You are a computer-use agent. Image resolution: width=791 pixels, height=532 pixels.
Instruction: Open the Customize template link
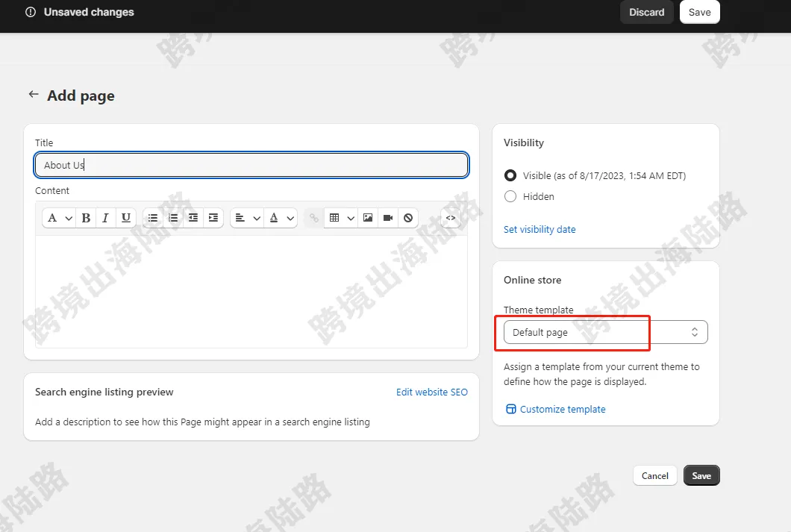point(563,409)
